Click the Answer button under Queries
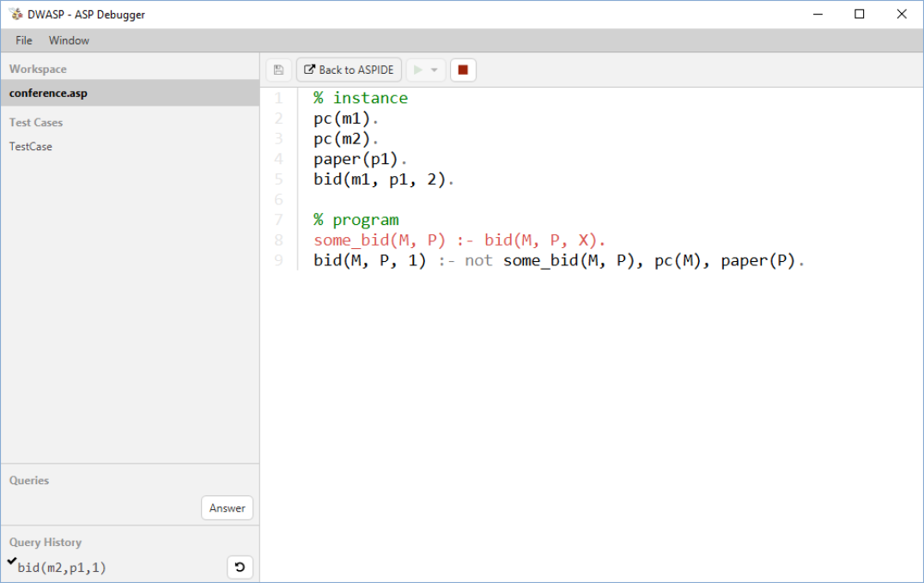This screenshot has height=583, width=924. click(227, 508)
